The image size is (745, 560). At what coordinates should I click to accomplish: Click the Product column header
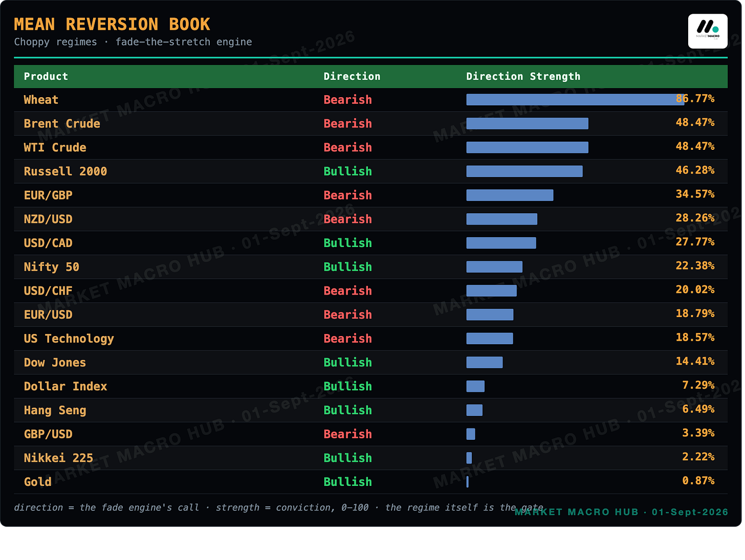tap(46, 77)
